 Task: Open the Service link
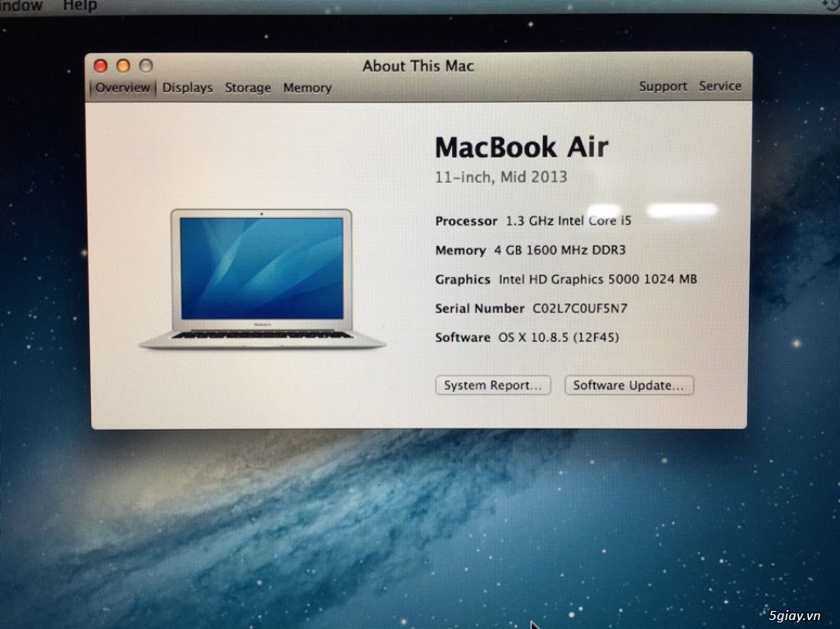click(x=719, y=86)
